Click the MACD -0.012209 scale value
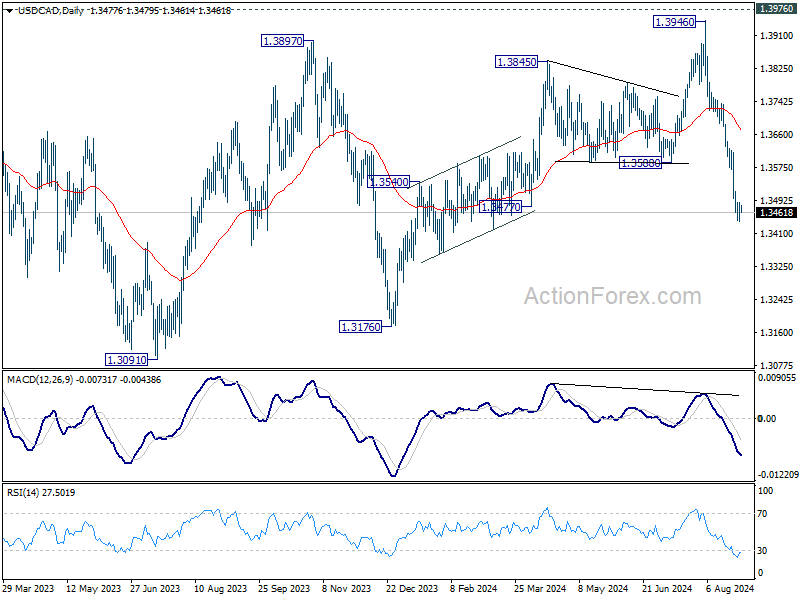The image size is (800, 600). (778, 474)
